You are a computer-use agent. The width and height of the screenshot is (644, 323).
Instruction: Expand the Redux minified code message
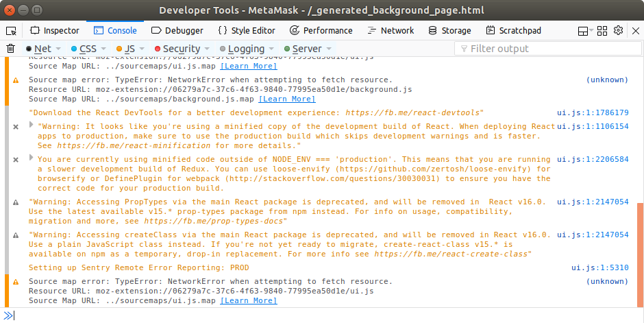[x=32, y=158]
